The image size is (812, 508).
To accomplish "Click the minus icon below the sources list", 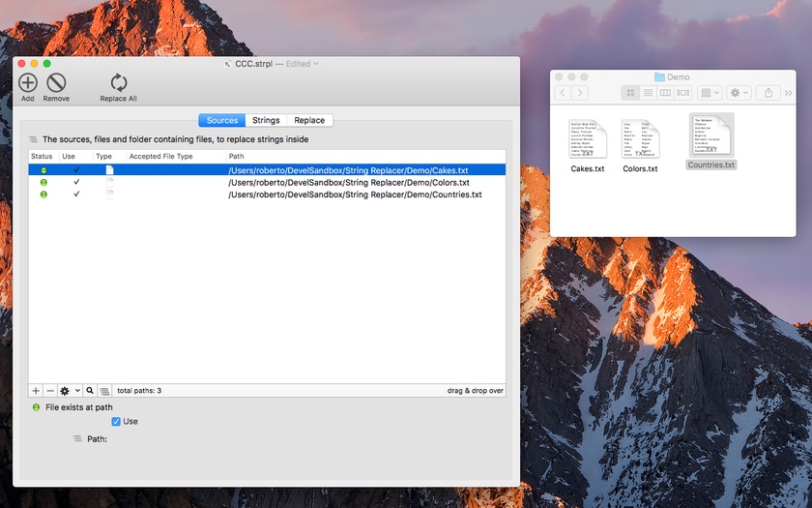I will tap(50, 390).
